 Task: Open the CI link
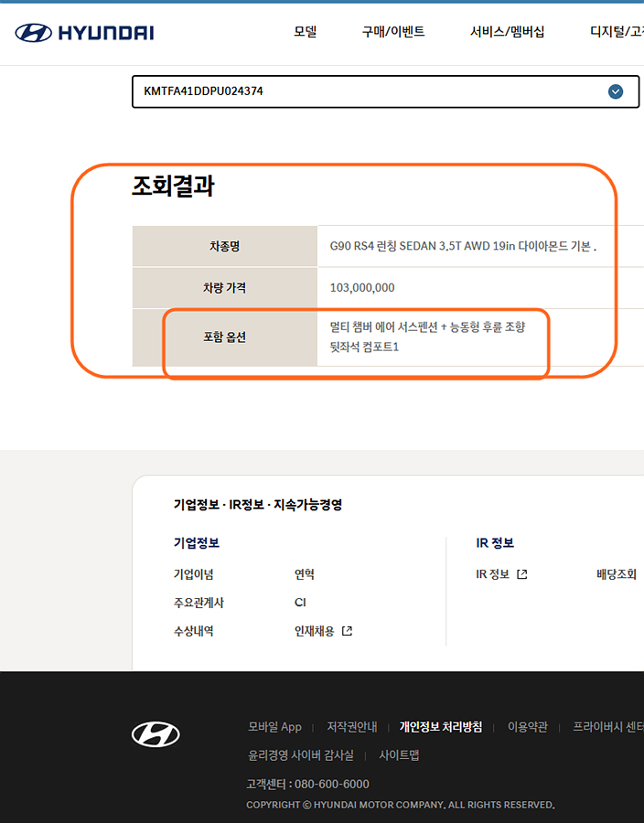click(300, 603)
